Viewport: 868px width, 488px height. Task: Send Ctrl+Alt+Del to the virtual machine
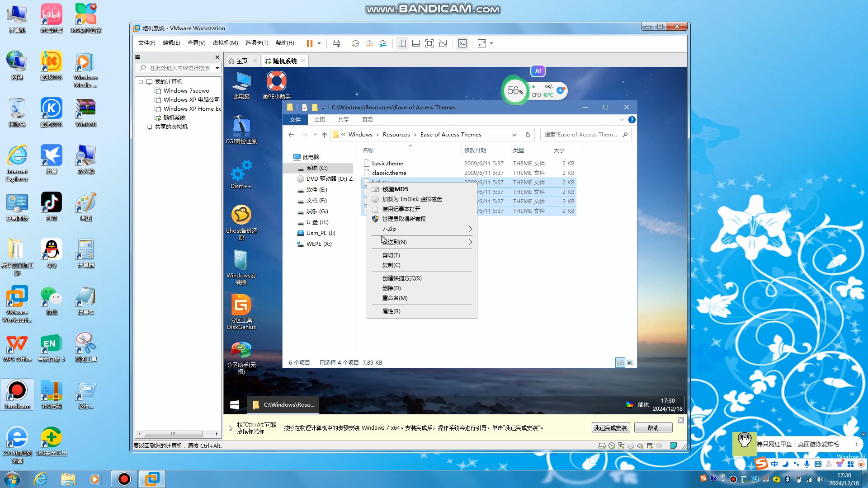(336, 43)
